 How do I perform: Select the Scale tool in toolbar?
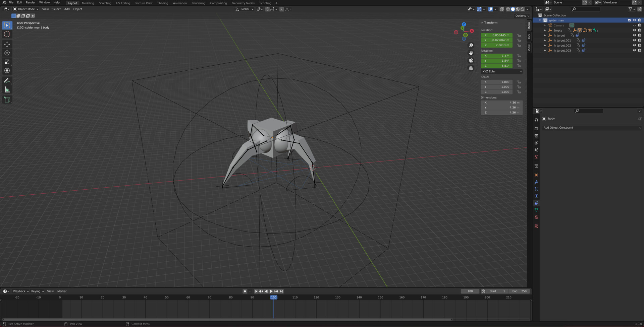[x=7, y=62]
